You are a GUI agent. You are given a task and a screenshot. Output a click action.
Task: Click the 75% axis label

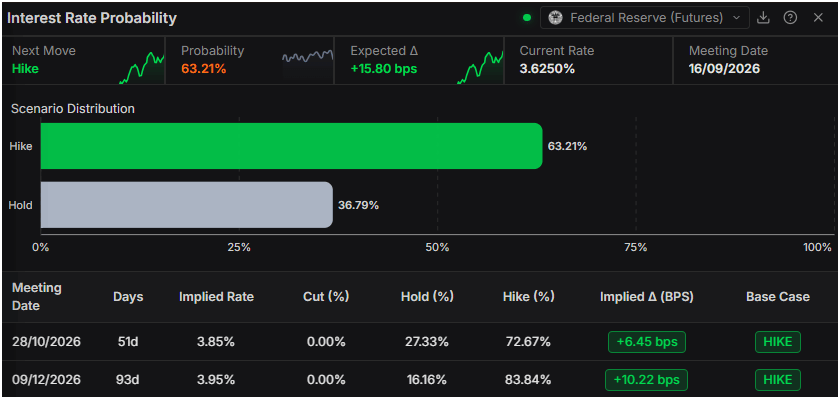pyautogui.click(x=636, y=247)
